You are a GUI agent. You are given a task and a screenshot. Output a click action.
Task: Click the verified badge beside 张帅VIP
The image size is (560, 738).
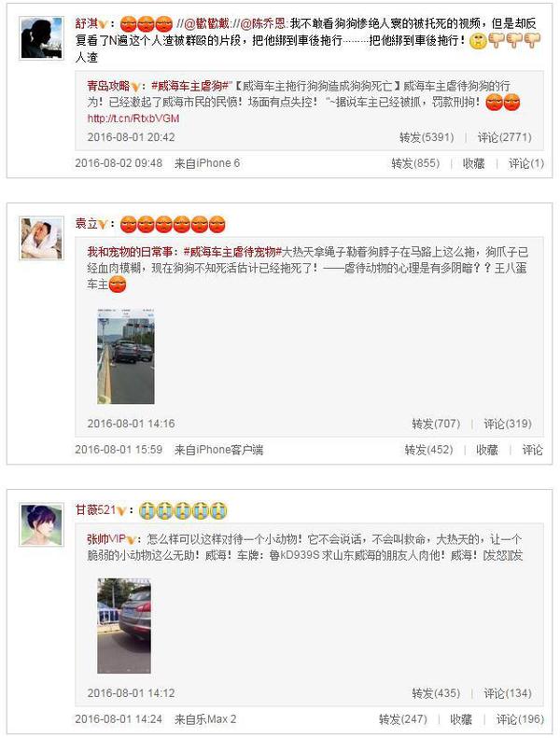pyautogui.click(x=132, y=539)
